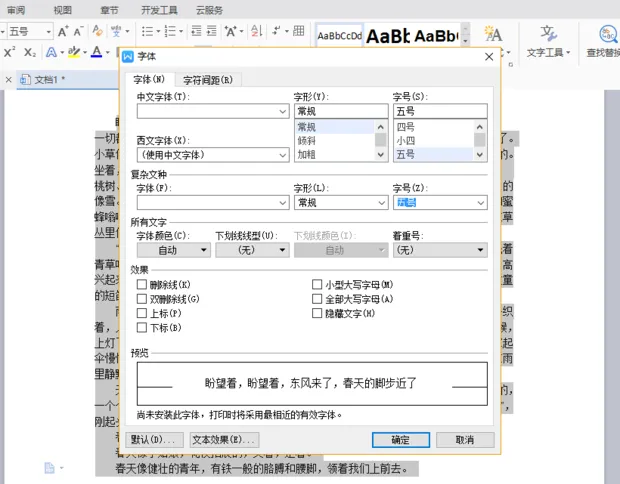Select 倾斜 (italic) in font style list
Image resolution: width=620 pixels, height=484 pixels.
tap(335, 141)
